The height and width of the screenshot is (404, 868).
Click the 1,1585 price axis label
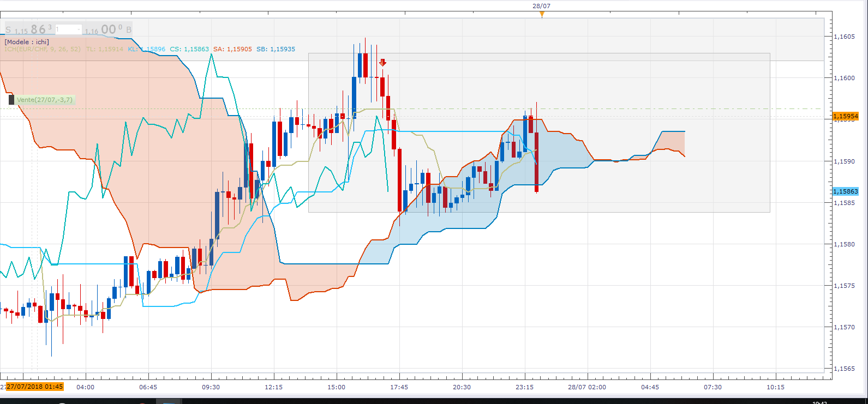point(844,203)
